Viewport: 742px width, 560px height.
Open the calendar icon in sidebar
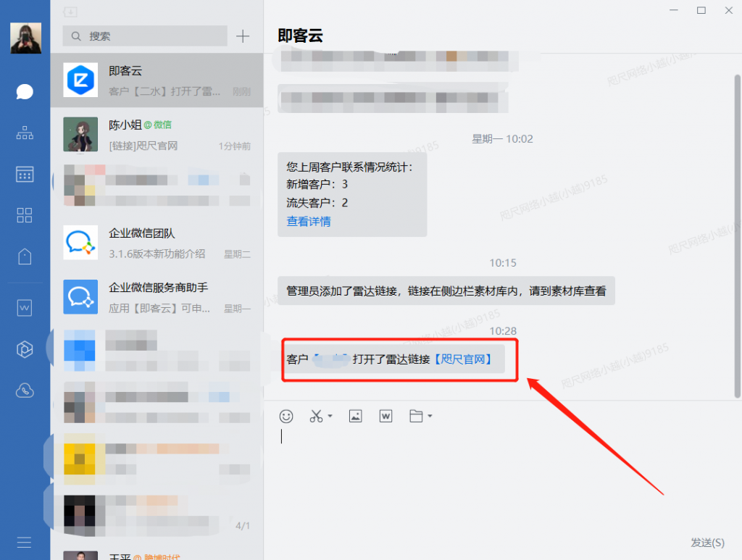click(x=25, y=174)
